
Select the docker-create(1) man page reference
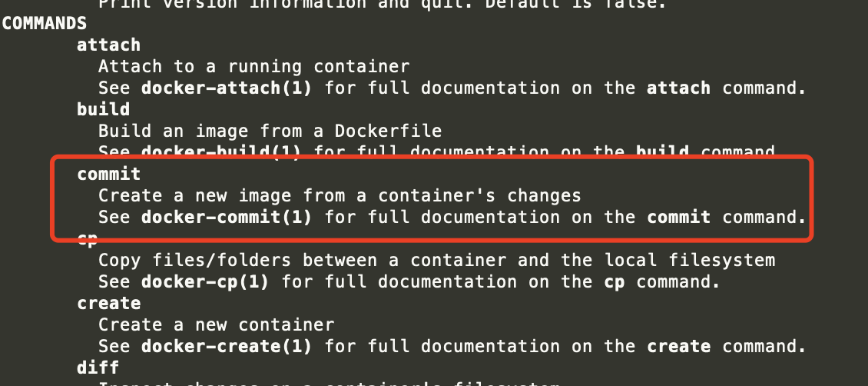coord(227,347)
